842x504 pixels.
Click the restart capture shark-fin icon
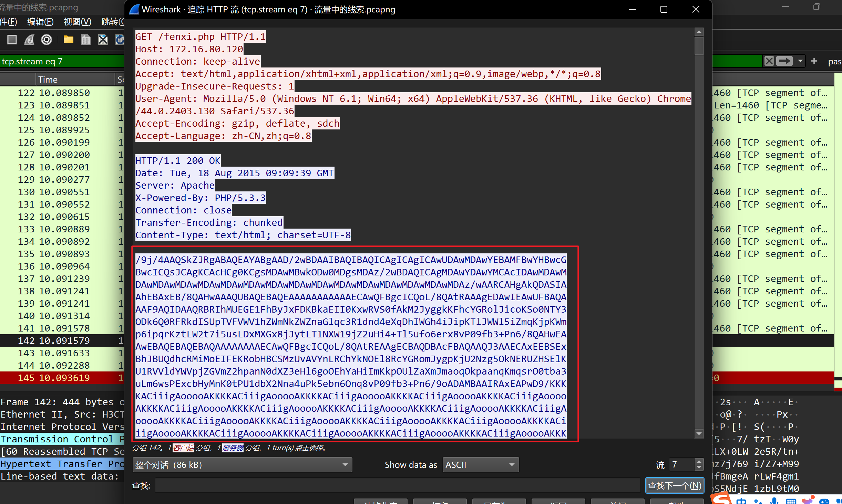pyautogui.click(x=29, y=40)
